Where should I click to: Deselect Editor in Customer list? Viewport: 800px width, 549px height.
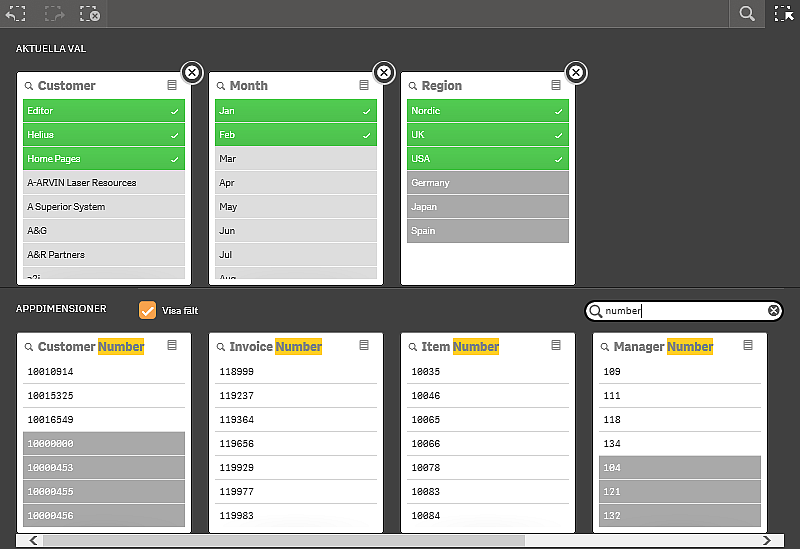pyautogui.click(x=104, y=111)
